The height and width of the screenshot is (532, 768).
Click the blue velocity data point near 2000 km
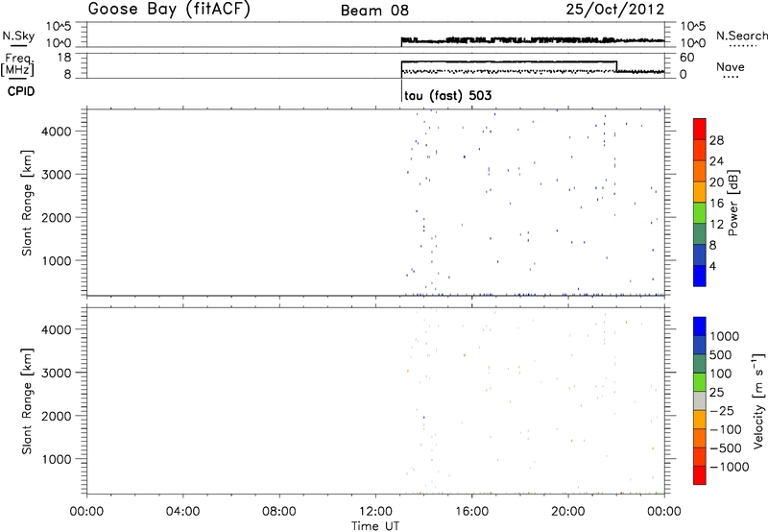(x=423, y=418)
